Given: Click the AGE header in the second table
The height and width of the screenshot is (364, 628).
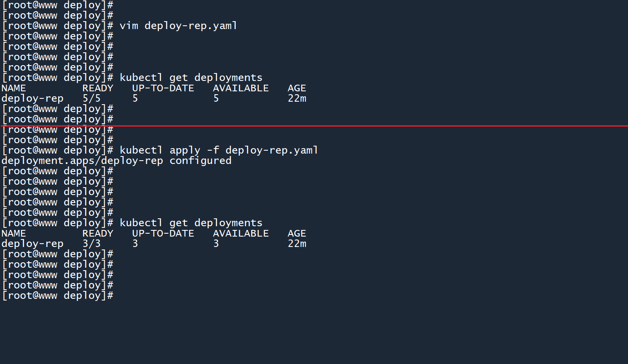Looking at the screenshot, I should point(297,233).
